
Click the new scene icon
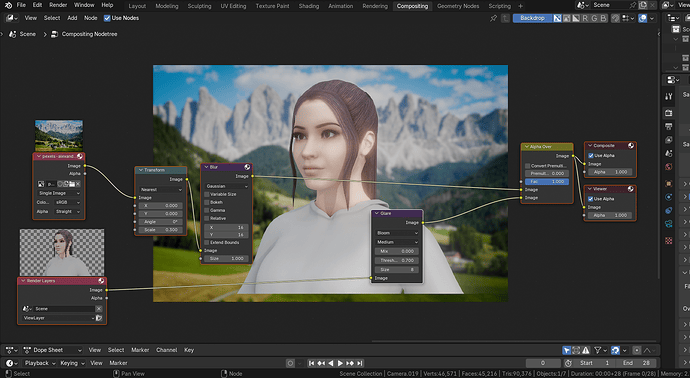643,5
